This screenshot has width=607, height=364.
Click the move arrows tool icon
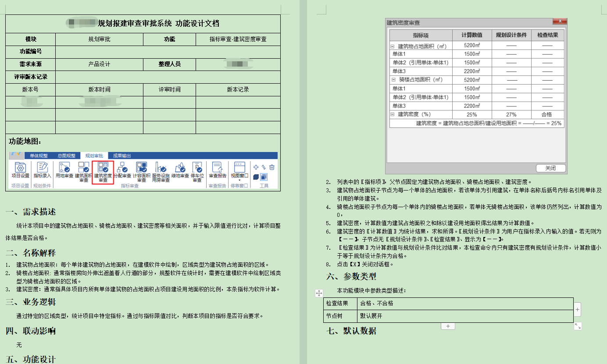pos(255,167)
